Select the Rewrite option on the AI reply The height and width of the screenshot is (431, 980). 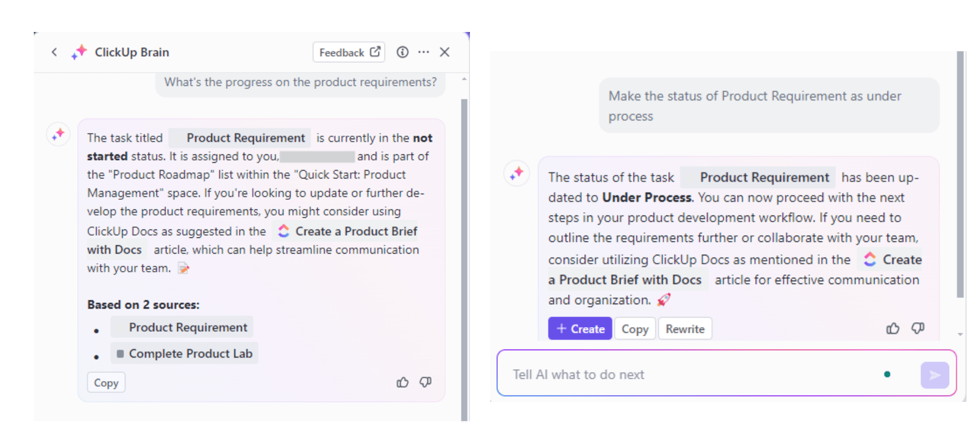coord(685,328)
